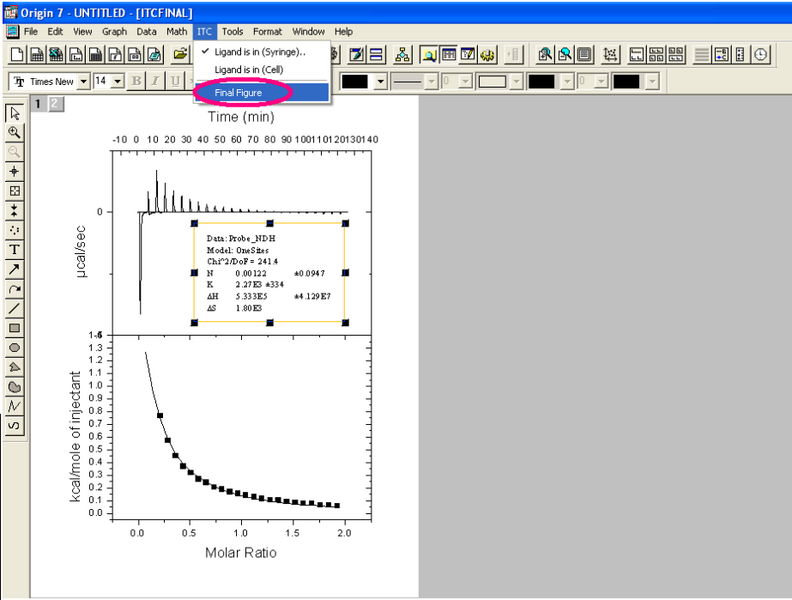Click the 'Time (min)' axis title

[x=241, y=117]
